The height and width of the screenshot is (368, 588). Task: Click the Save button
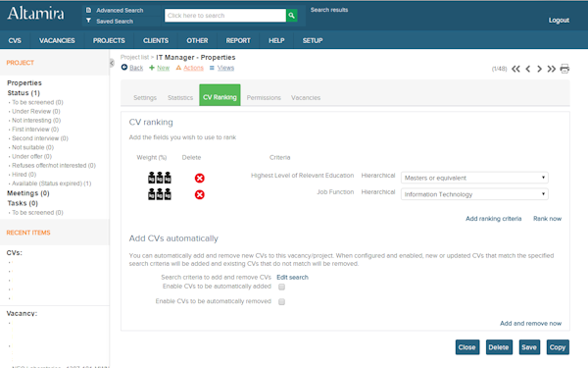pyautogui.click(x=529, y=347)
